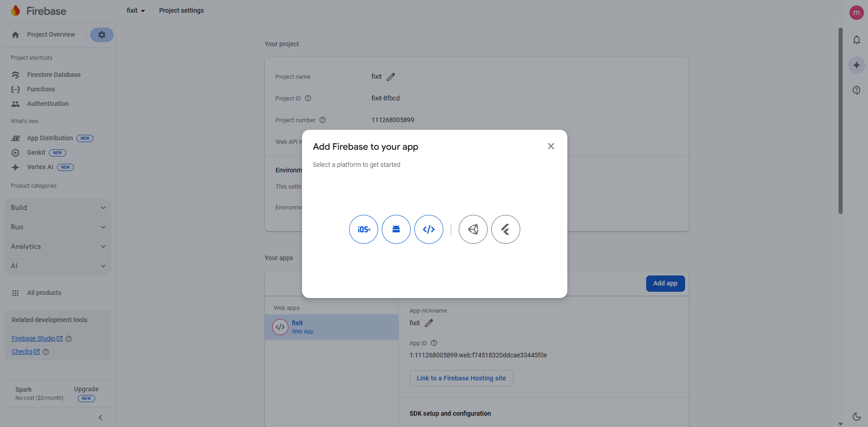
Task: Open user account avatar
Action: click(x=857, y=13)
